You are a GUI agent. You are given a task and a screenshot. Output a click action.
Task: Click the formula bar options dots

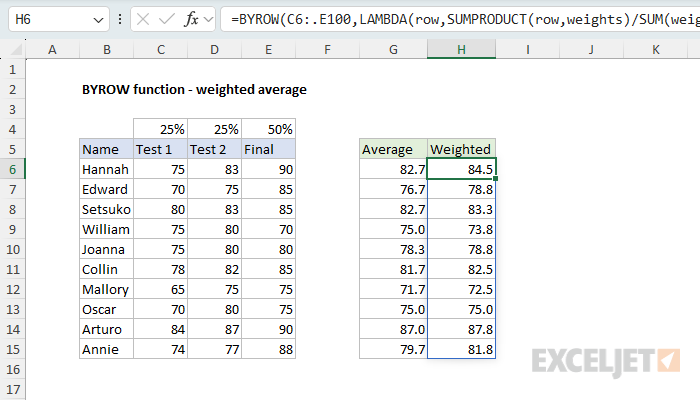point(120,19)
